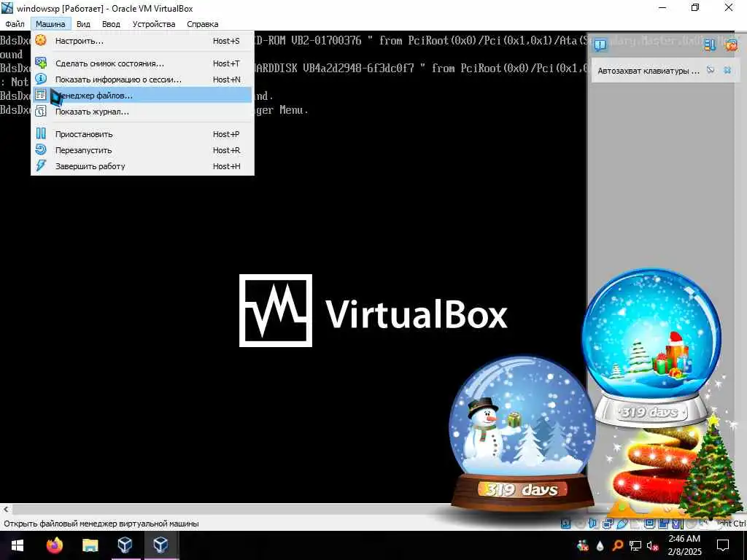Close the open Машина menu header
Image resolution: width=747 pixels, height=560 pixels.
pos(50,24)
